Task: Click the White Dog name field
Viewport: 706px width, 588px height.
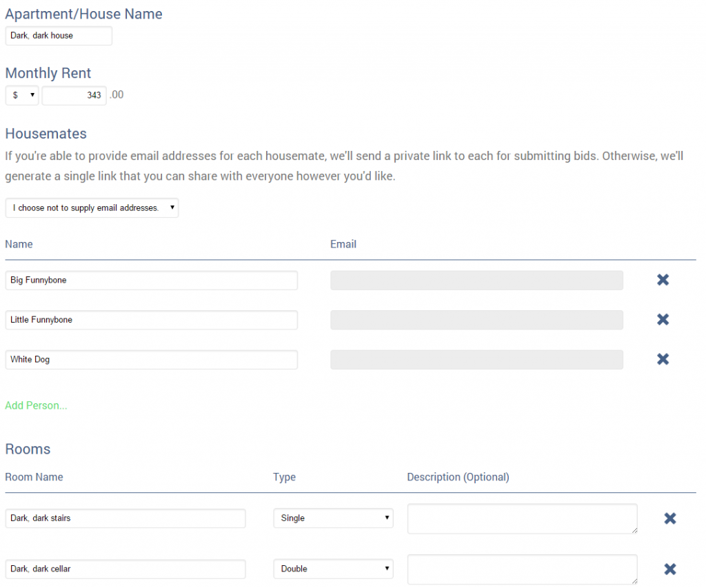Action: 151,360
